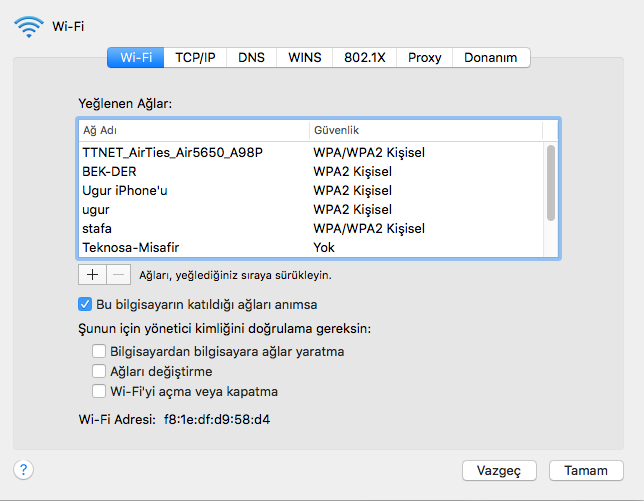Go to the WINS tab
The image size is (644, 501).
pyautogui.click(x=304, y=57)
